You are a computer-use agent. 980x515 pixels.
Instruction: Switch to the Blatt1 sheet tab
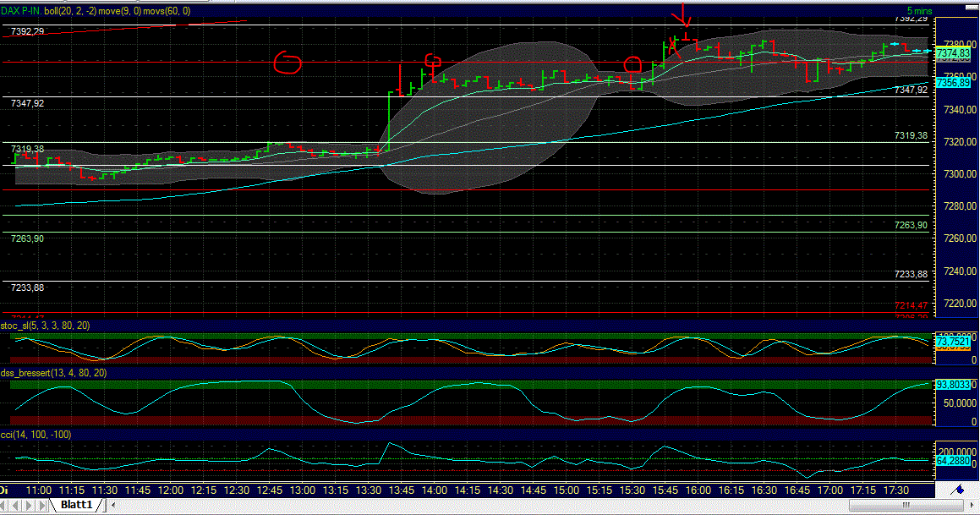pos(76,505)
